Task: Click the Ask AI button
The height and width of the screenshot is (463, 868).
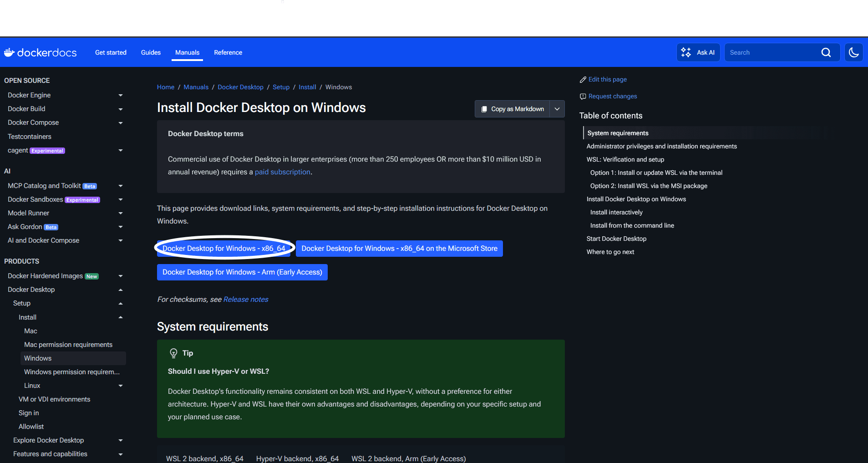Action: click(x=698, y=52)
